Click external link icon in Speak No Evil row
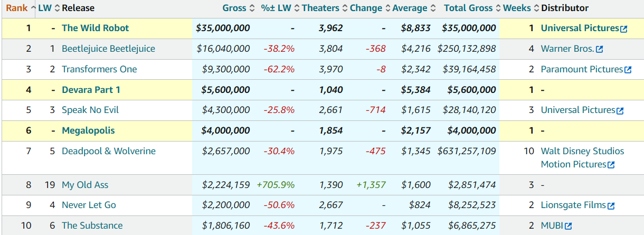This screenshot has width=644, height=235. tap(620, 111)
